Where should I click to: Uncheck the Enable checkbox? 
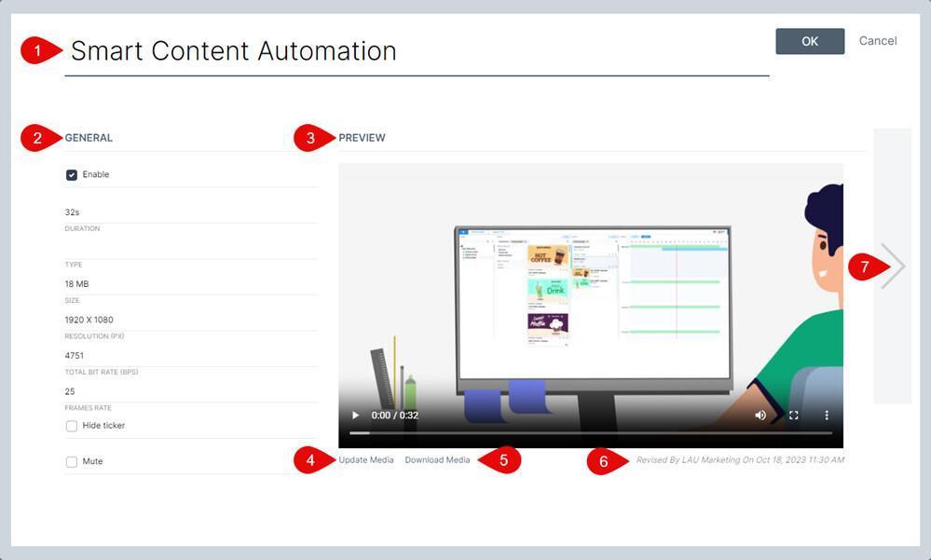pos(72,174)
